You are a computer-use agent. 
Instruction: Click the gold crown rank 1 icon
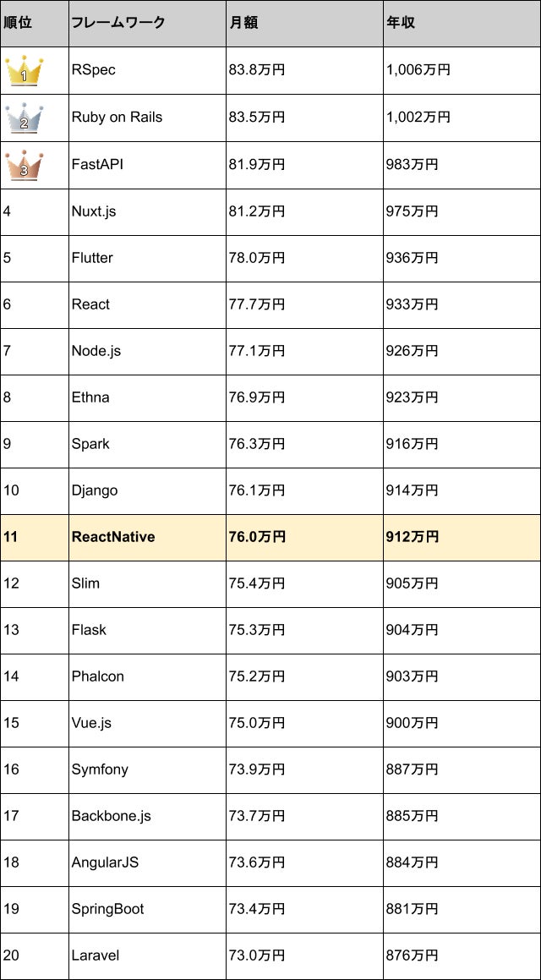point(24,71)
